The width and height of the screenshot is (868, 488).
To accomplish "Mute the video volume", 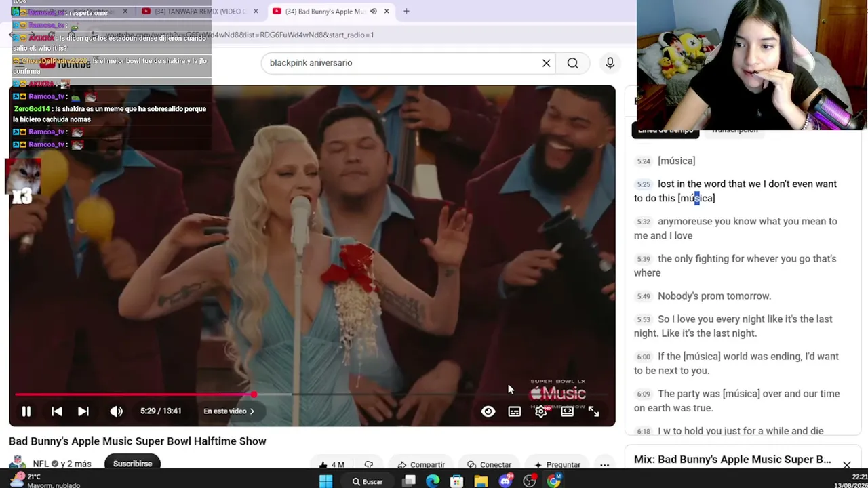I will point(117,411).
